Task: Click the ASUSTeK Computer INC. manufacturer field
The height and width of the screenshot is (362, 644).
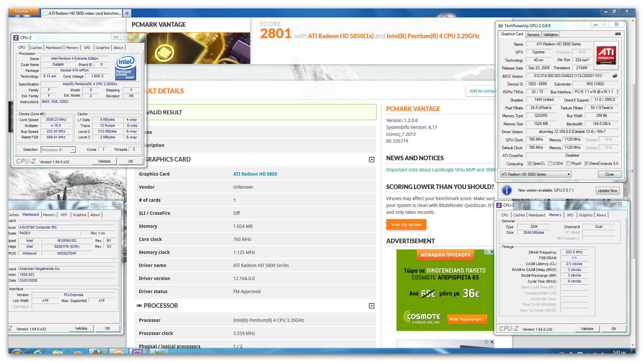Action: coord(67,227)
